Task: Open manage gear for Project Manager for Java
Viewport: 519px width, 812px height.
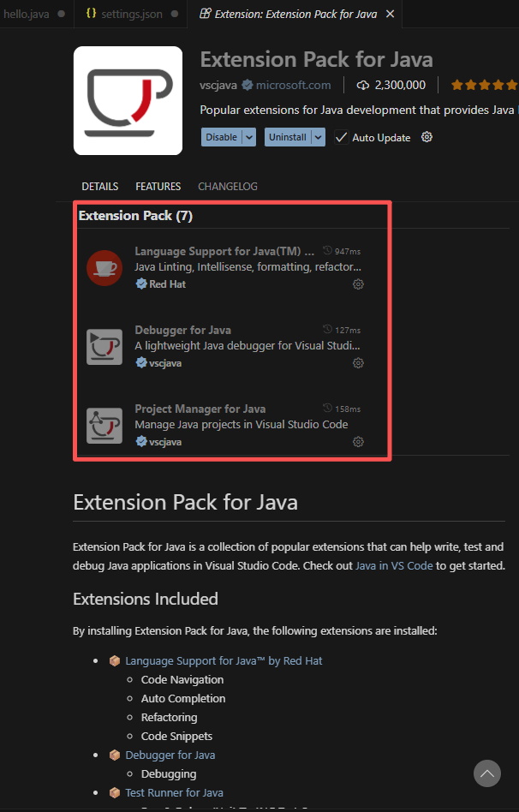Action: pyautogui.click(x=358, y=442)
